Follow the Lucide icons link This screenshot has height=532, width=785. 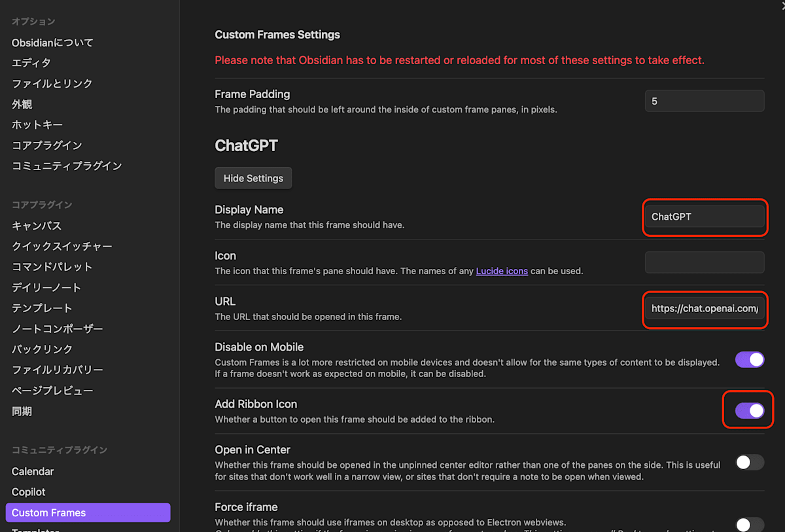[x=502, y=271]
